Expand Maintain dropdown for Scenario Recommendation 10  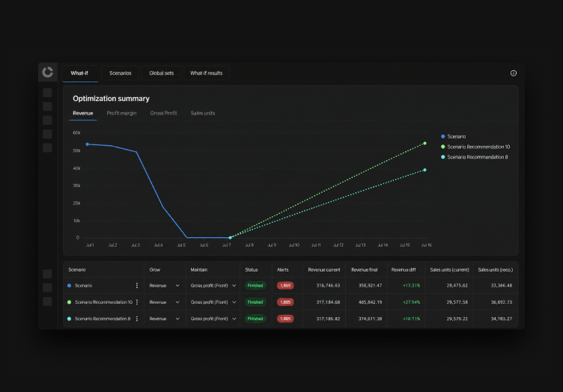point(213,302)
